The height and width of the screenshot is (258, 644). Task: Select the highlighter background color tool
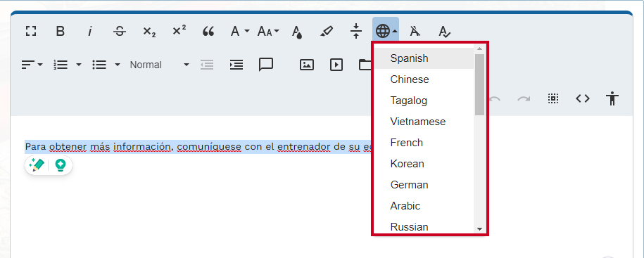point(327,31)
